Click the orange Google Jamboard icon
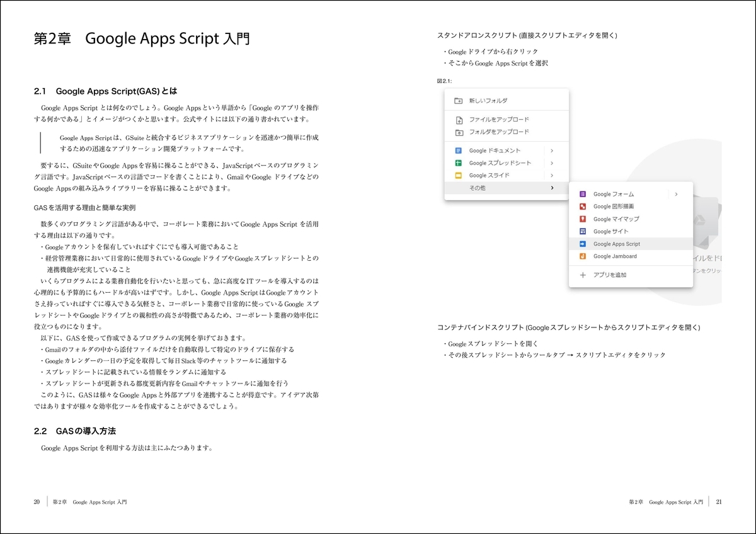This screenshot has width=756, height=534. pyautogui.click(x=583, y=256)
